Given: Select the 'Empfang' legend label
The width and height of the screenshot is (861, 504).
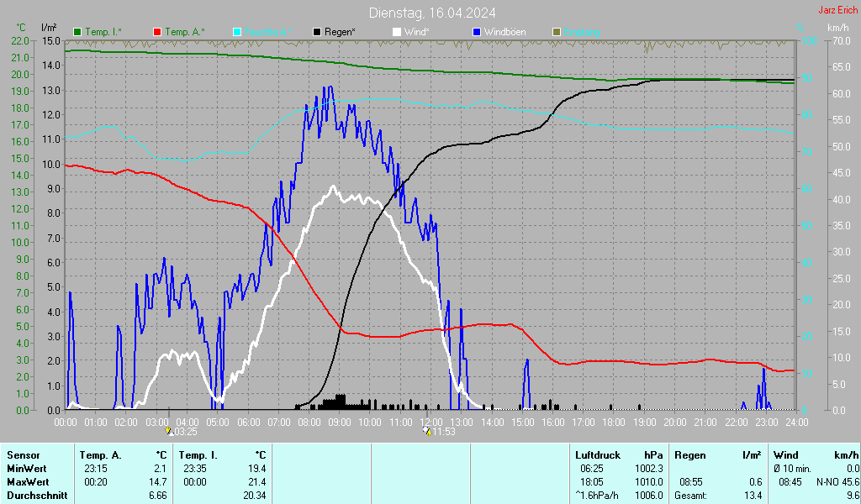Looking at the screenshot, I should click(582, 32).
